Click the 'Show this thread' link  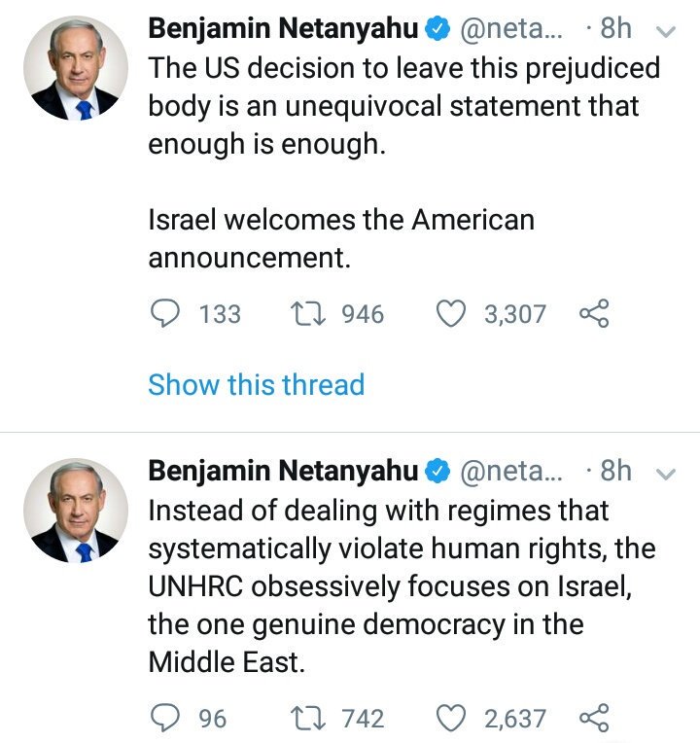256,384
